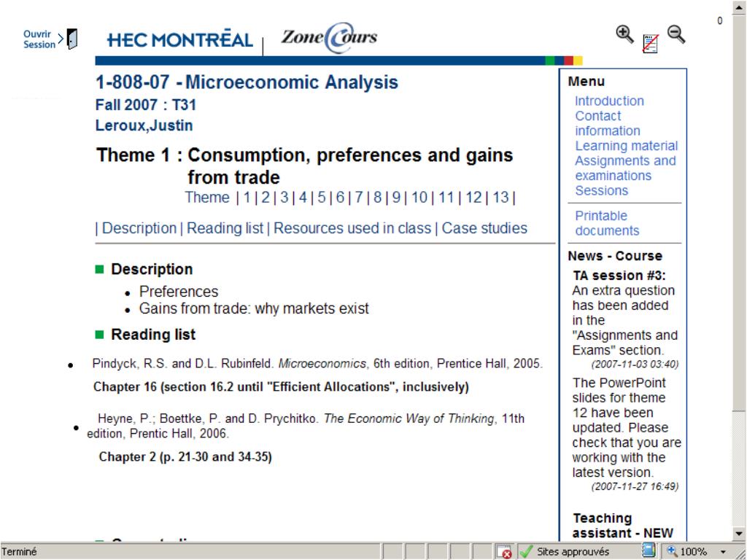Go to Theme 1
747x560 pixels.
tap(247, 197)
